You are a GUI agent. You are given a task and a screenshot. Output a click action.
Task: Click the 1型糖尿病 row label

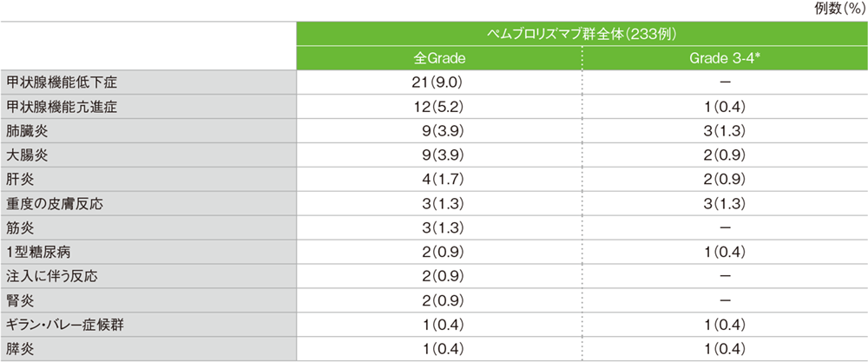(x=39, y=253)
